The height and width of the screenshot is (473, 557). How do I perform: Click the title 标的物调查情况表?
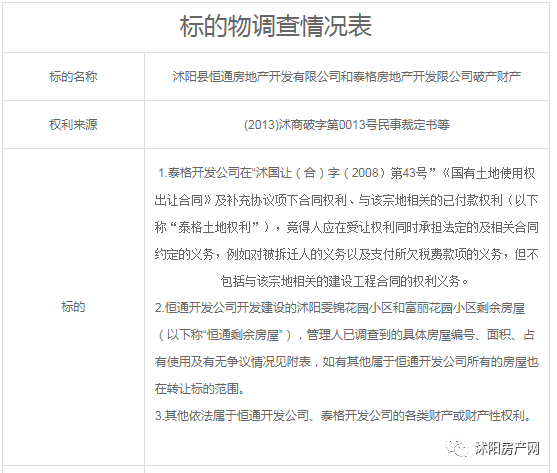click(276, 26)
